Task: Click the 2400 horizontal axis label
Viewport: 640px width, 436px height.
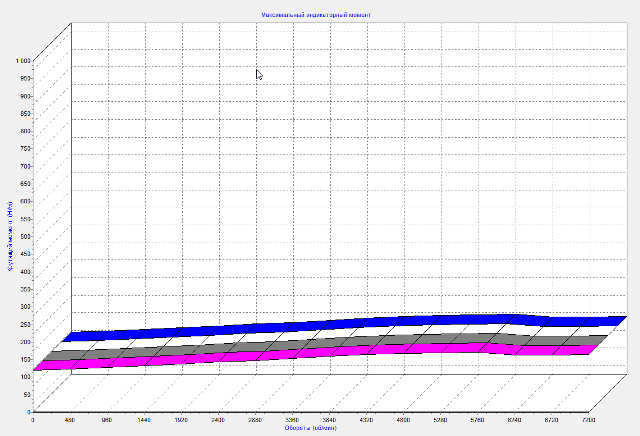Action: click(x=219, y=420)
